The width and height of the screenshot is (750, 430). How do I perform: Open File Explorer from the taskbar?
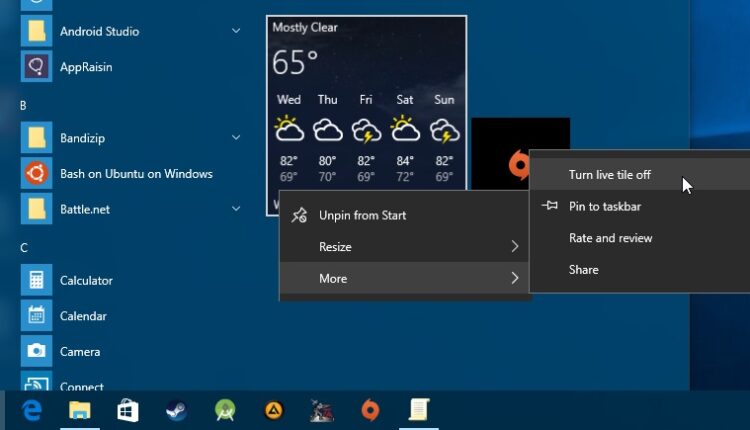click(80, 410)
